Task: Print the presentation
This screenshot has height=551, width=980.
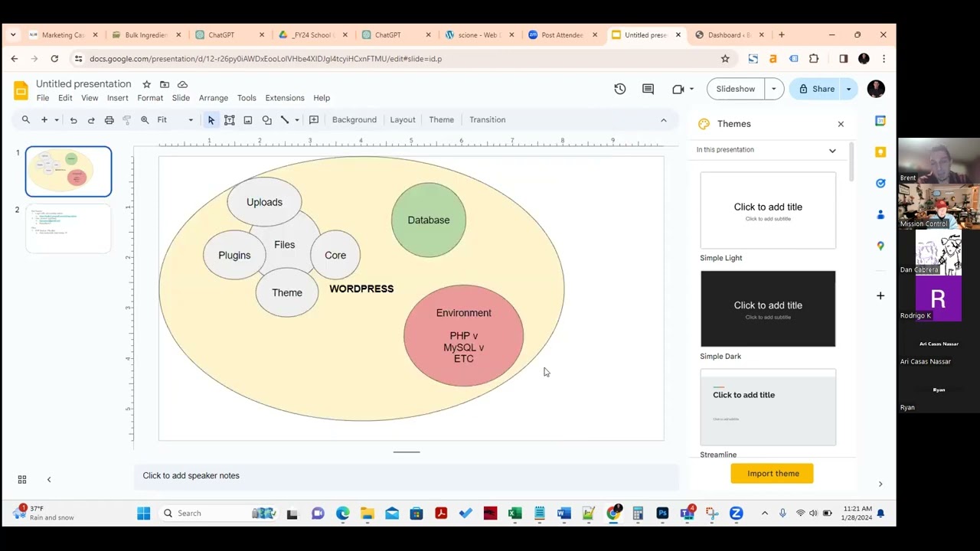Action: click(x=109, y=119)
